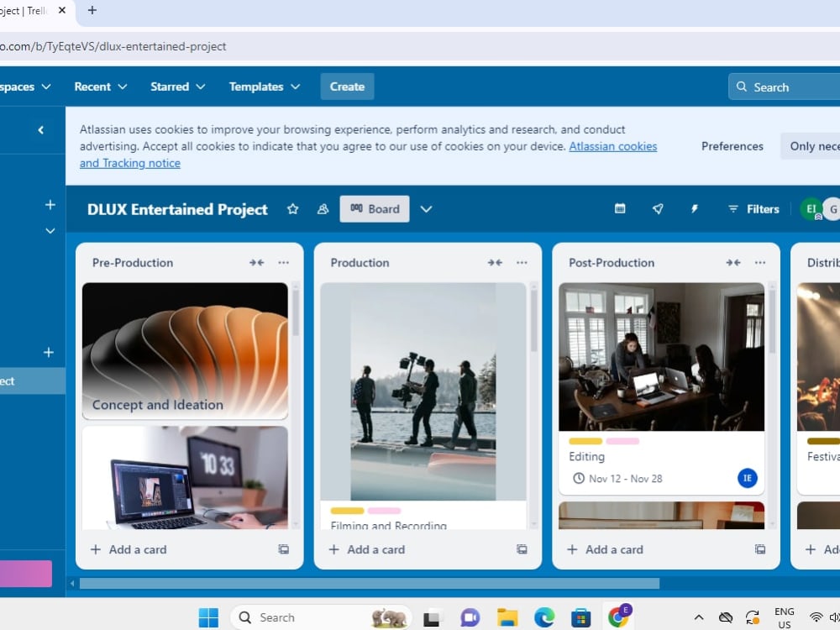Click the DLUX Entertained Project board title
Viewport: 840px width, 630px height.
tap(177, 209)
